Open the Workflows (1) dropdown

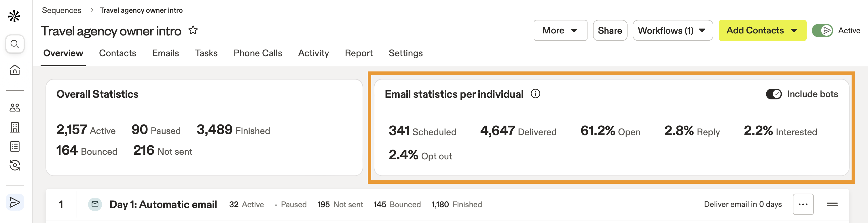point(672,31)
